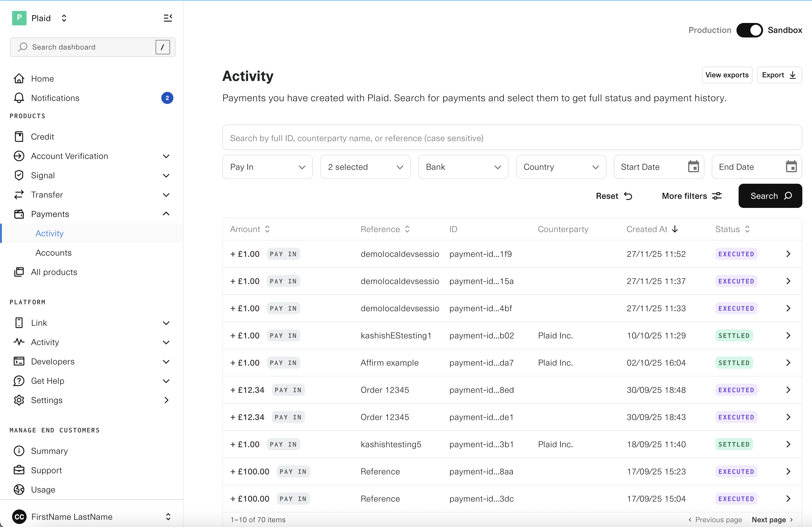Collapse the sidebar with the toggle icon
The width and height of the screenshot is (812, 527).
tap(168, 18)
